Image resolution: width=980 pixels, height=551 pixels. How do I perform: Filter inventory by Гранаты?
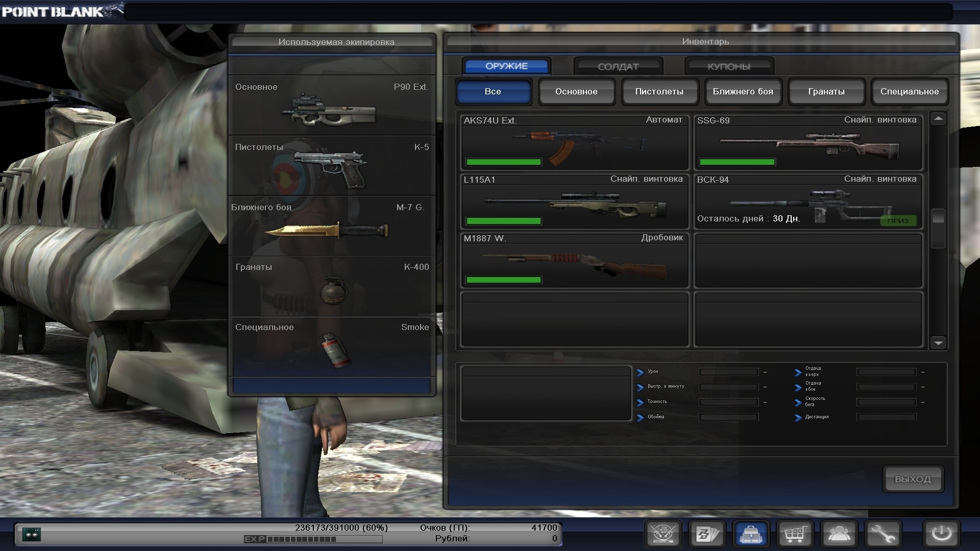click(x=826, y=92)
